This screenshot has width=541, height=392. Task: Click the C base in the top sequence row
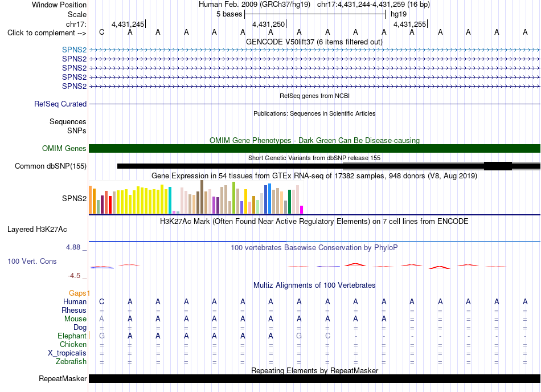coord(101,32)
